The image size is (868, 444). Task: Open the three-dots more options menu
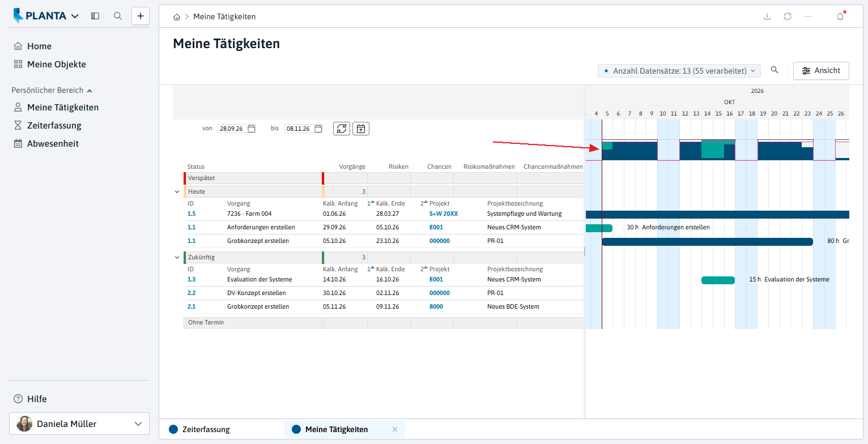(808, 16)
